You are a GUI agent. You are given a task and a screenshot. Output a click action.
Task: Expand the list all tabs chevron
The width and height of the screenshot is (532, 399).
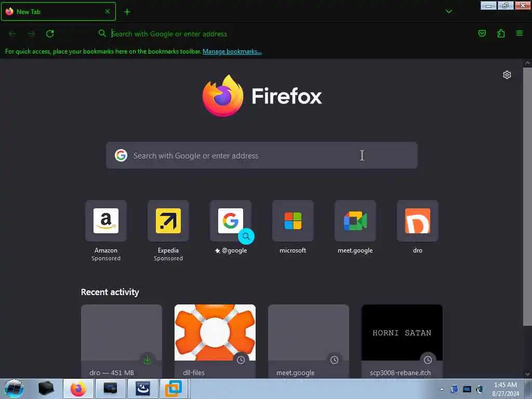click(448, 11)
